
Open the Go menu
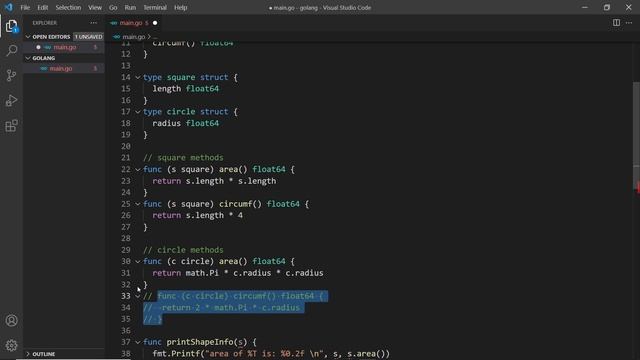tap(113, 7)
